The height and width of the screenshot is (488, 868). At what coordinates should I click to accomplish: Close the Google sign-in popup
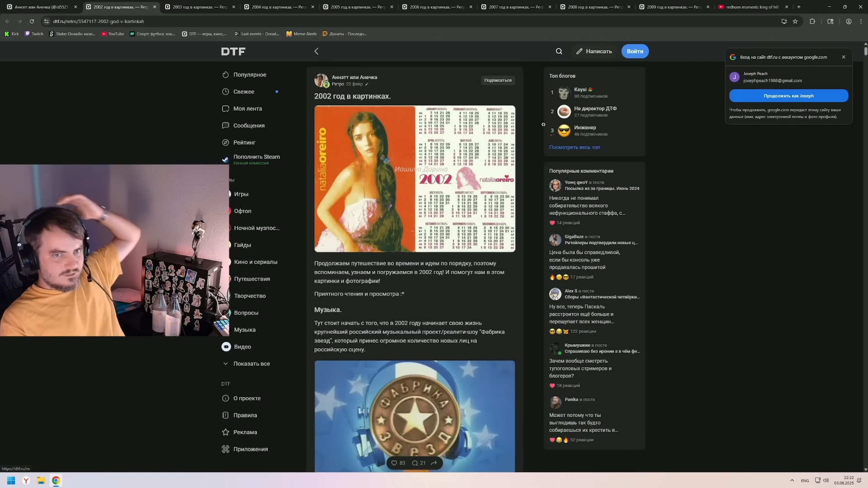point(844,57)
